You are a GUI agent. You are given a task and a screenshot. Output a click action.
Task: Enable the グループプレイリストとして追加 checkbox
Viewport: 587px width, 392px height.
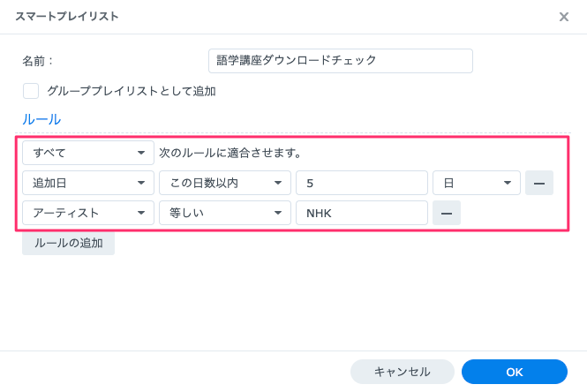click(x=31, y=90)
